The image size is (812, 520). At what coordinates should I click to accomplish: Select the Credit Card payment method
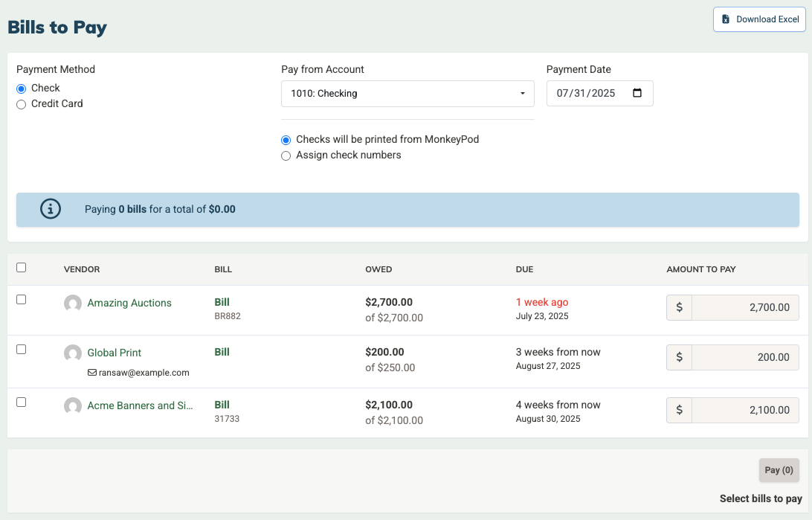22,104
